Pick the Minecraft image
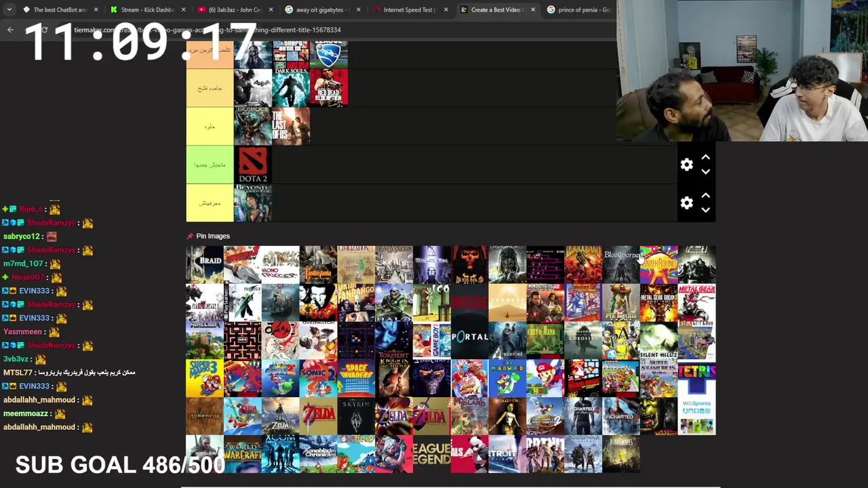Screen dimensions: 868x488 pos(205,340)
